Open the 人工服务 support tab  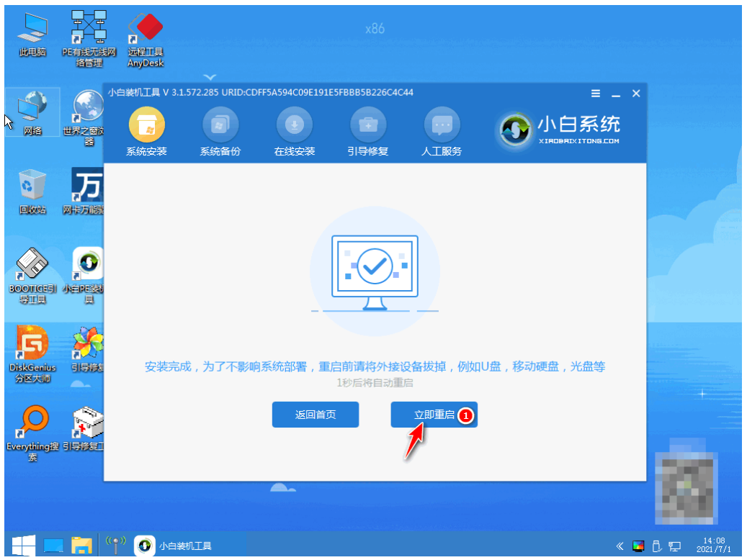(x=442, y=132)
